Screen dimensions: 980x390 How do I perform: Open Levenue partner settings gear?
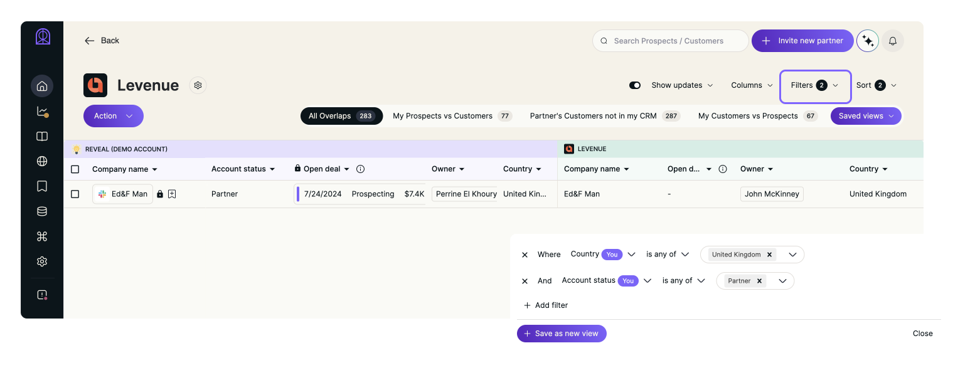coord(198,85)
